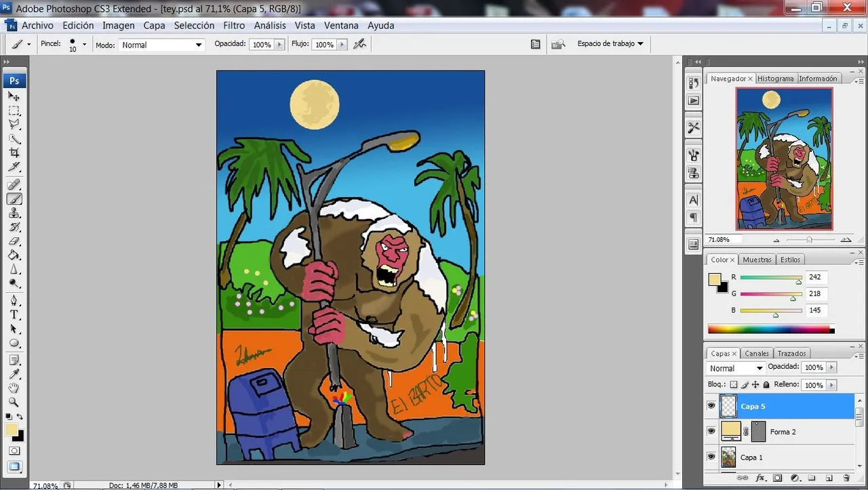Open the Flujo slider arrow

pos(342,45)
